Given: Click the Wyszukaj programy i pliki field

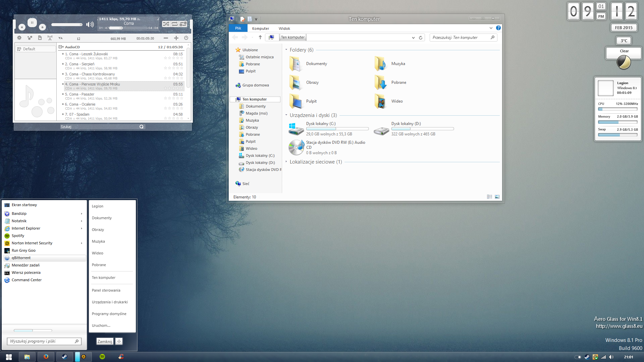Looking at the screenshot, I should [44, 341].
